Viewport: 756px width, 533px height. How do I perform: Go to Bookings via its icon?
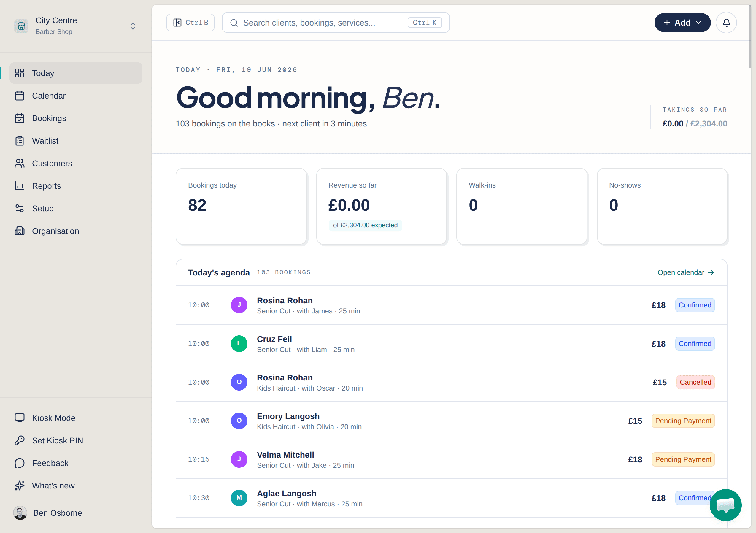[x=19, y=118]
